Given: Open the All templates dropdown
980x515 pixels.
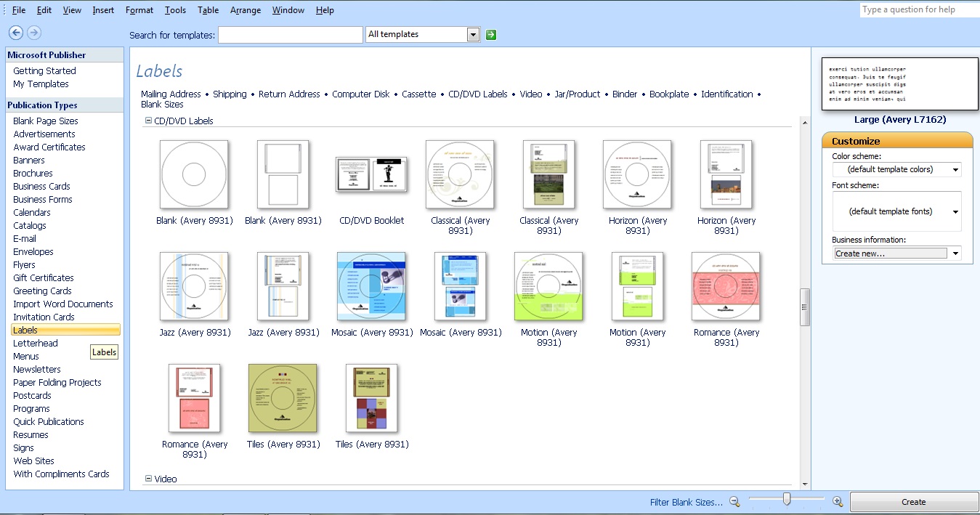Looking at the screenshot, I should [473, 34].
